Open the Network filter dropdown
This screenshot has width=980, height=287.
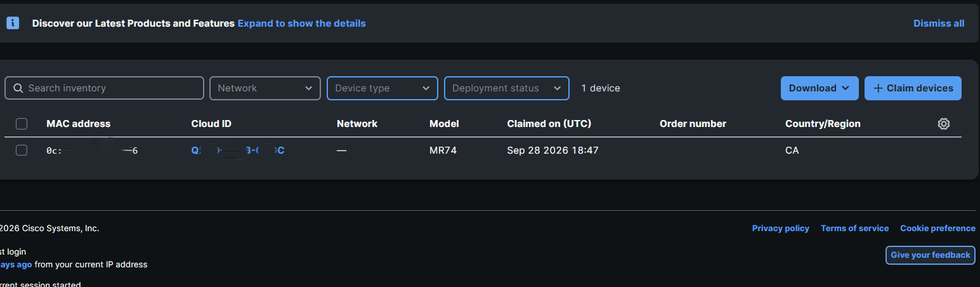click(265, 88)
